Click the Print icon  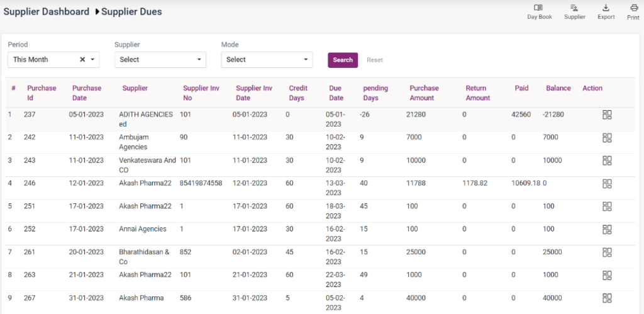pyautogui.click(x=633, y=8)
